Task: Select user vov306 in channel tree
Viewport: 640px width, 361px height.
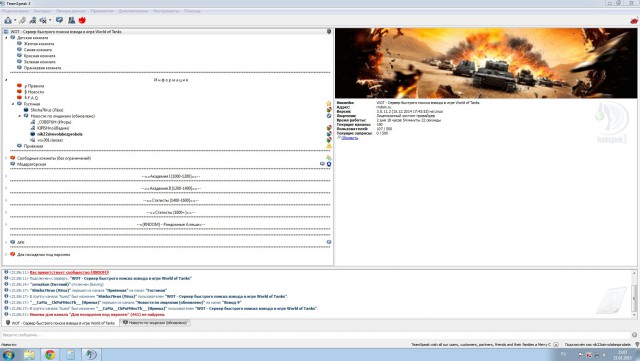Action: click(x=50, y=140)
